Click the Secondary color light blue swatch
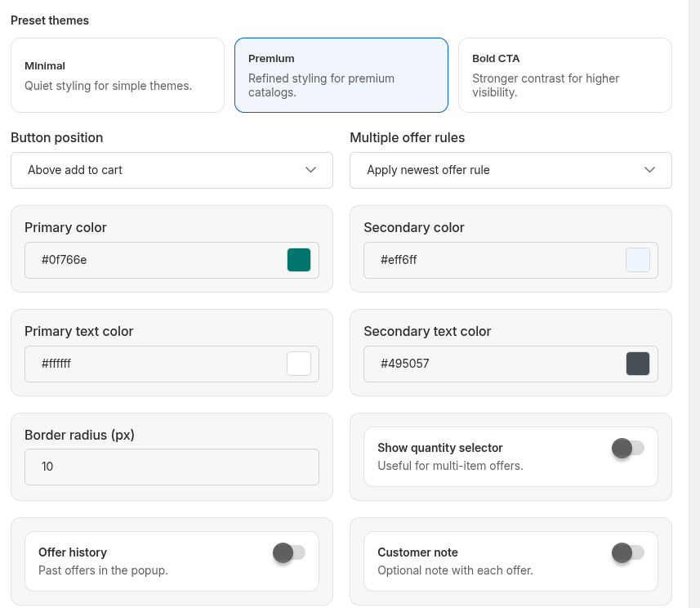This screenshot has height=608, width=700. point(637,260)
